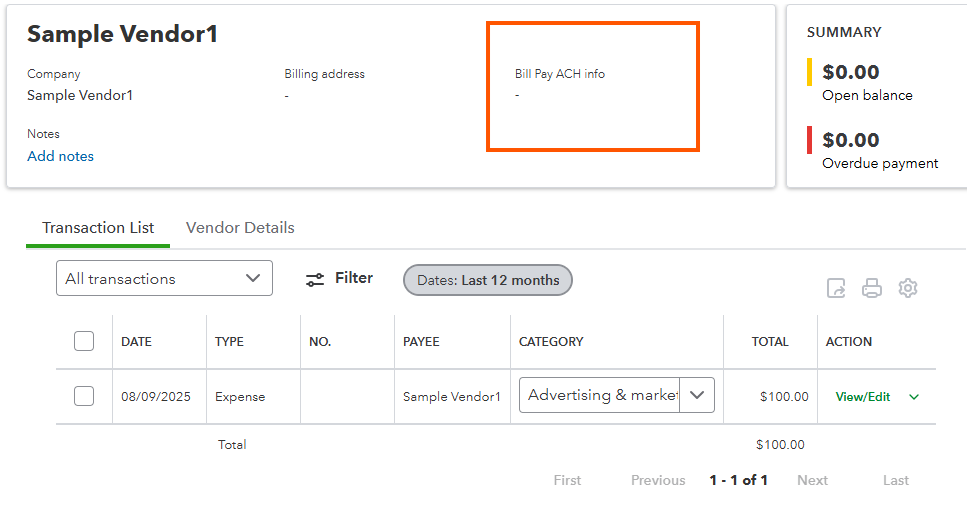
Task: Click the TOTAL column header
Action: point(770,342)
